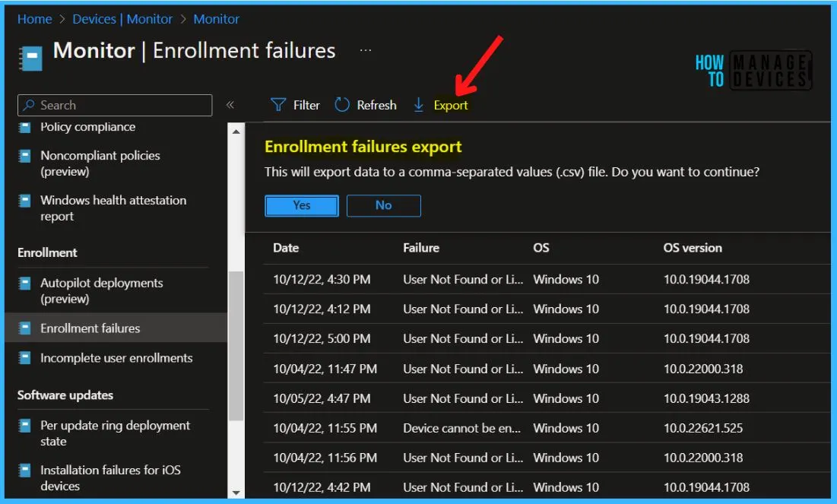Viewport: 837px width, 504px height.
Task: Collapse the sidebar with double chevron
Action: [230, 105]
